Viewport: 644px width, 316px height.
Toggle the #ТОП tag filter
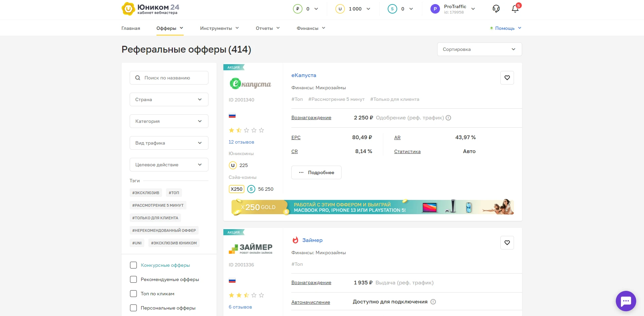pos(174,193)
